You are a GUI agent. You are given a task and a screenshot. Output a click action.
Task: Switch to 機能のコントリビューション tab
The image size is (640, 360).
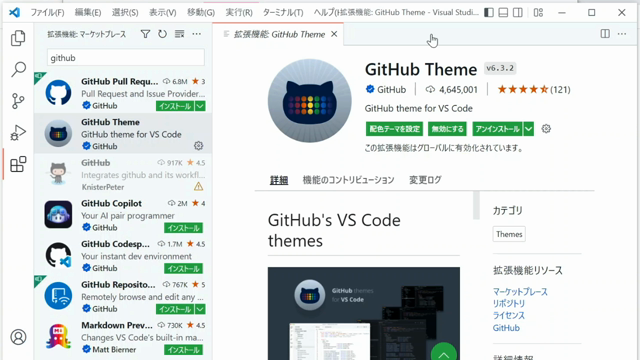coord(348,180)
